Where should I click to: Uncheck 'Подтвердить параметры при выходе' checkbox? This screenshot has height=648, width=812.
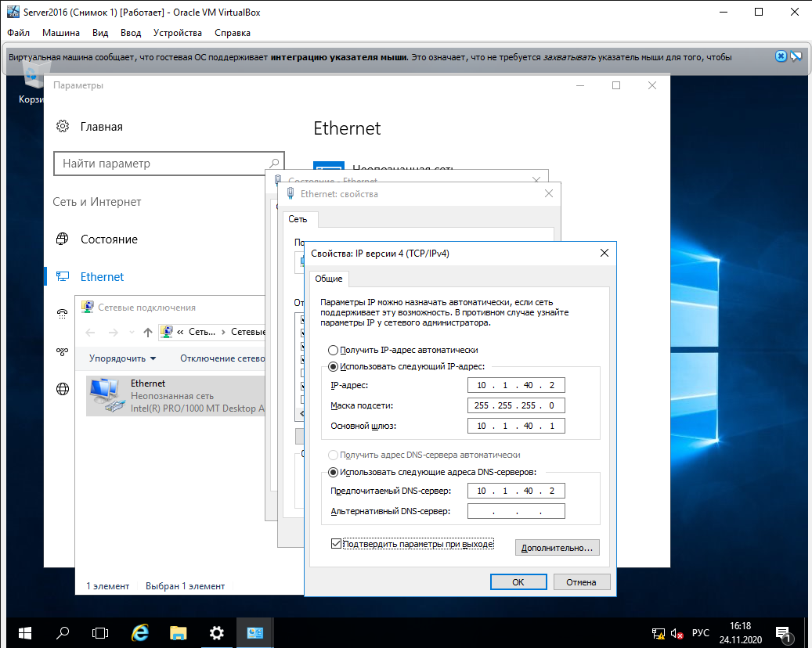pyautogui.click(x=337, y=544)
